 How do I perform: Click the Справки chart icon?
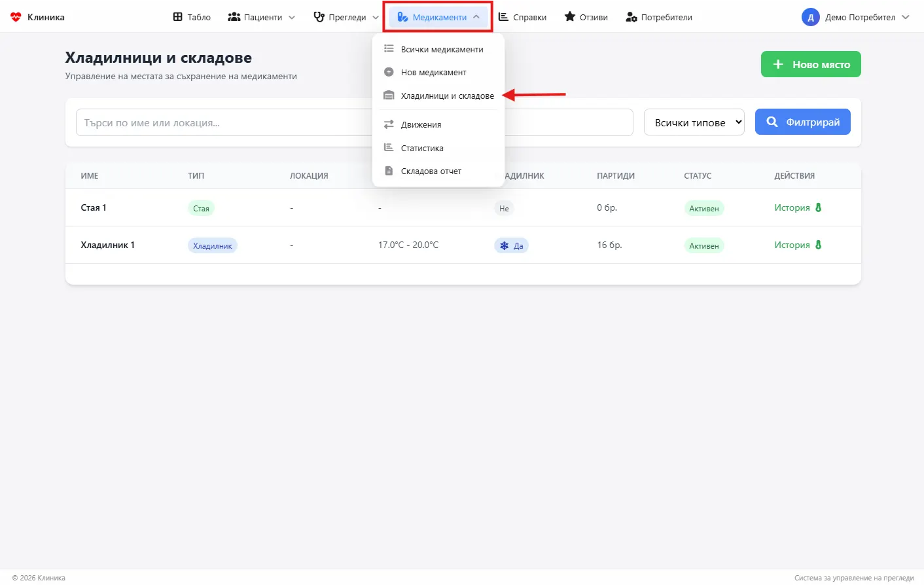pyautogui.click(x=503, y=17)
